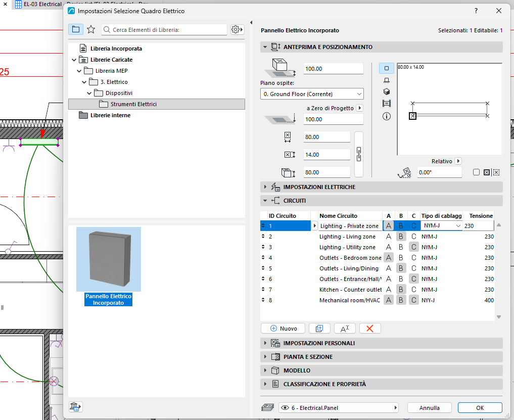
Task: Switch to folder view of library
Action: click(x=76, y=29)
